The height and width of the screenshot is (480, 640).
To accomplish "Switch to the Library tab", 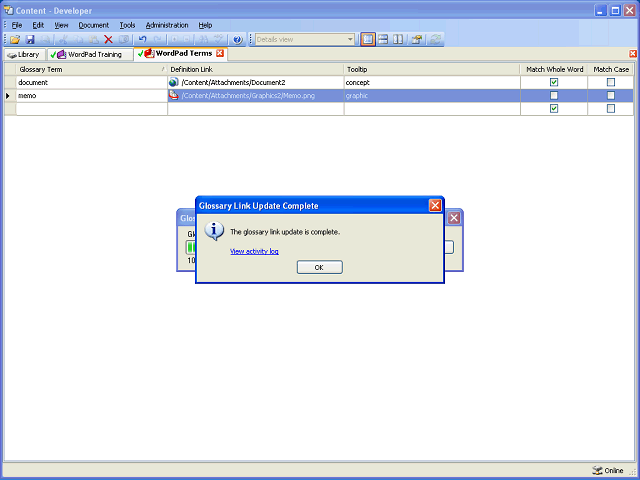I will pyautogui.click(x=24, y=54).
